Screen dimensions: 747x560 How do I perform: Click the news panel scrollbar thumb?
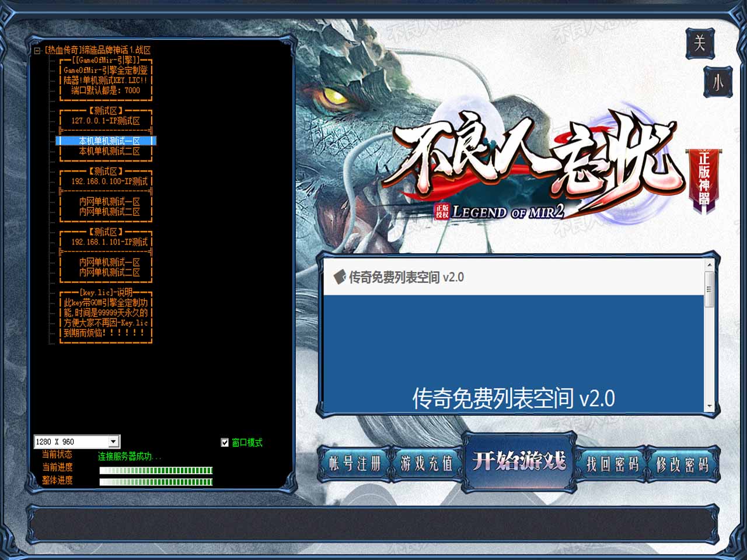(710, 289)
